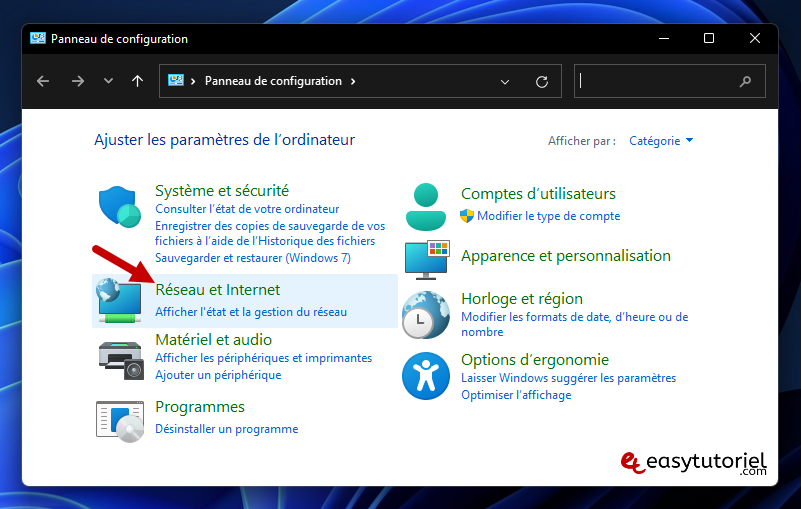
Task: Click Consulter l'état de votre ordinateur
Action: tap(247, 209)
